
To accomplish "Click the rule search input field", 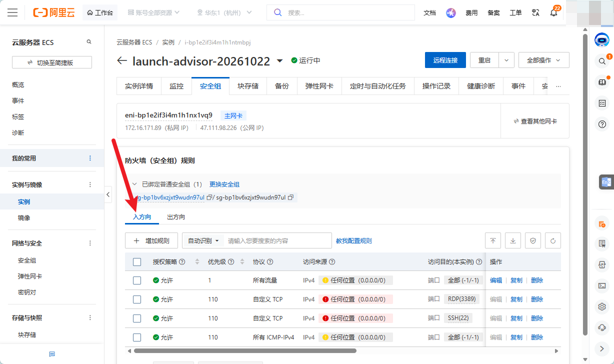I will [277, 240].
